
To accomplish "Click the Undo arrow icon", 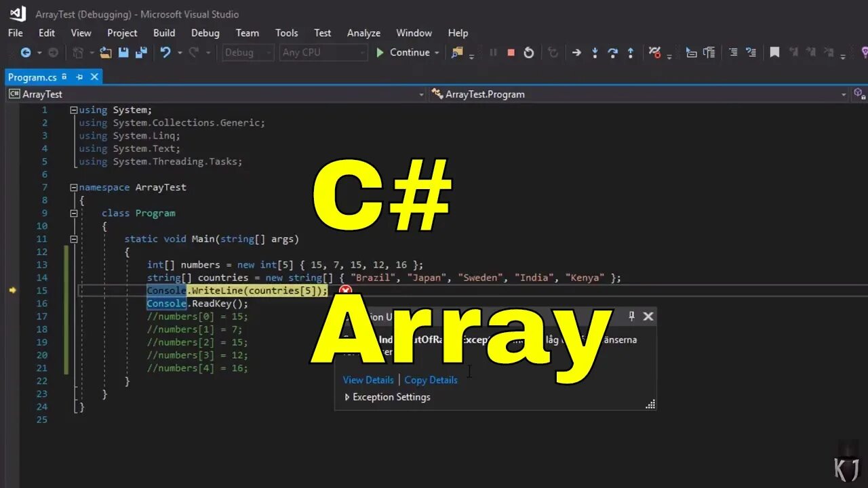I will [x=165, y=52].
